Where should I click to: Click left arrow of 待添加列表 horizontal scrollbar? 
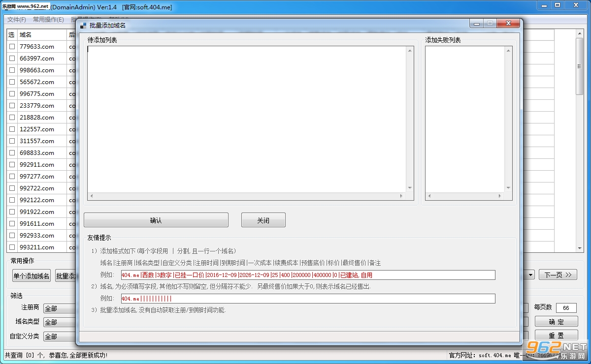(x=91, y=196)
